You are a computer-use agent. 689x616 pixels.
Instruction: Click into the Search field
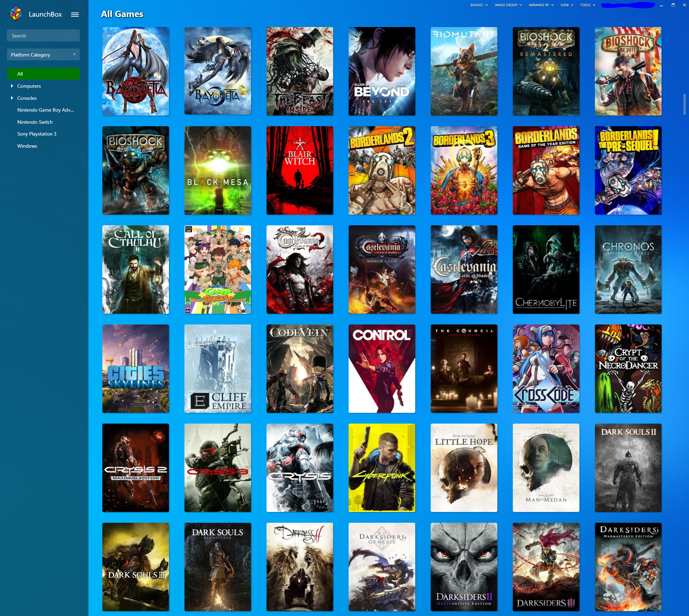point(43,36)
